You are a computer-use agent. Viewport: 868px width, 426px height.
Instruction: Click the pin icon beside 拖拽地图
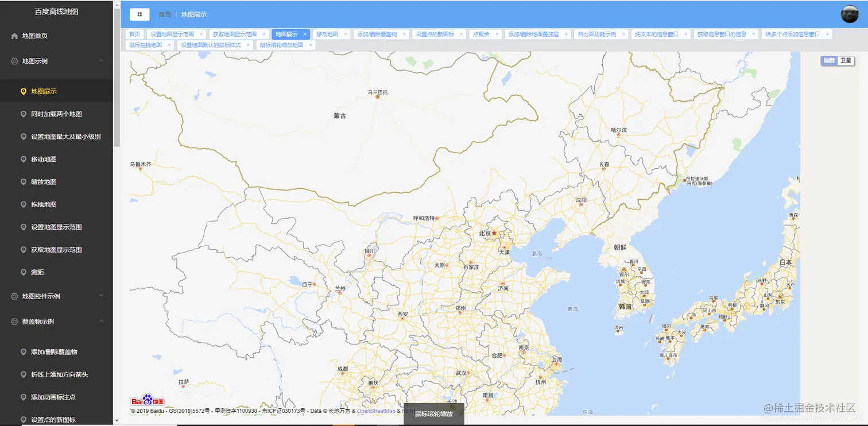pyautogui.click(x=24, y=204)
